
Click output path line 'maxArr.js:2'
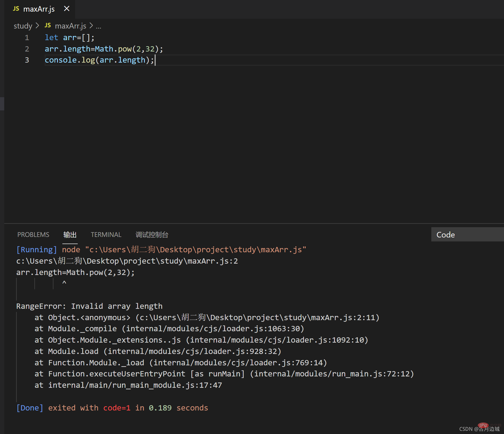pos(127,261)
